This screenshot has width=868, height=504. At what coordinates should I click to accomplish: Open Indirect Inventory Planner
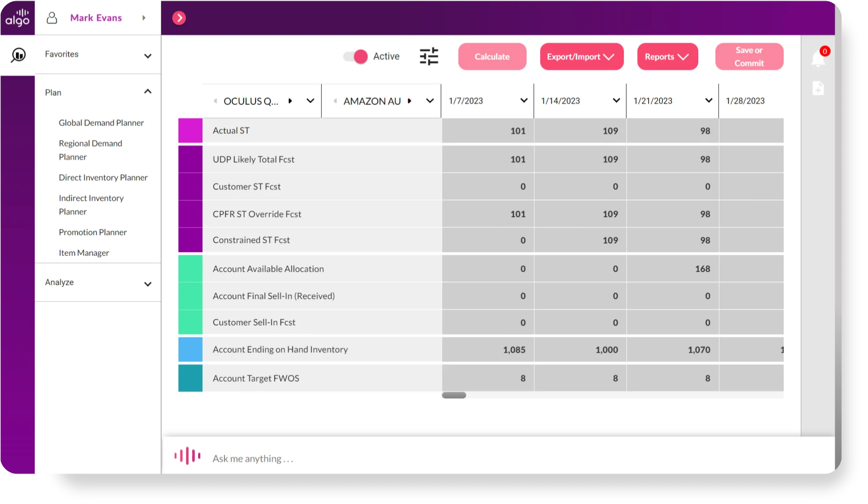[x=91, y=205]
